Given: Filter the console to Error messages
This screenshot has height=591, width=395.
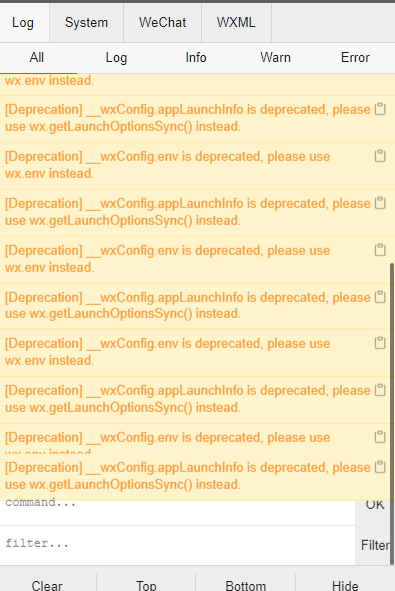Looking at the screenshot, I should (355, 58).
